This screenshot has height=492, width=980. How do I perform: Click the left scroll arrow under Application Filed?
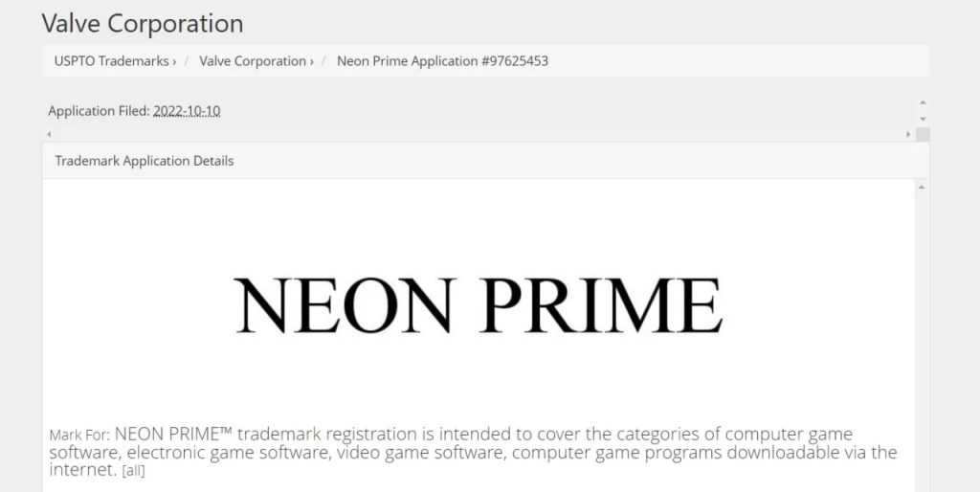point(48,134)
